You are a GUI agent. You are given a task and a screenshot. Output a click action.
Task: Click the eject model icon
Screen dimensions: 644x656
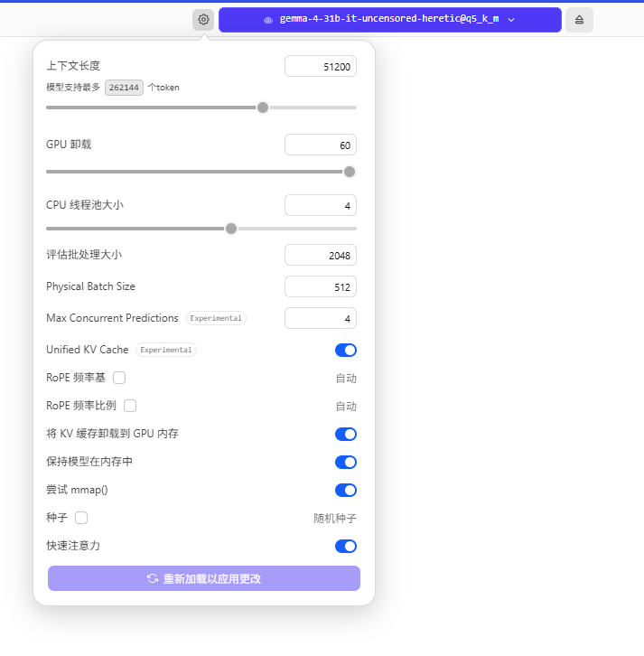pos(579,20)
